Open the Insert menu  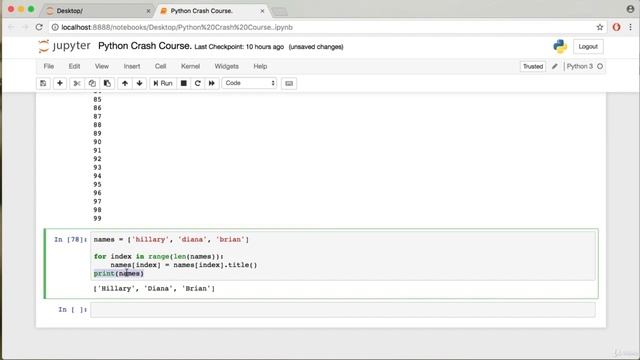(132, 66)
